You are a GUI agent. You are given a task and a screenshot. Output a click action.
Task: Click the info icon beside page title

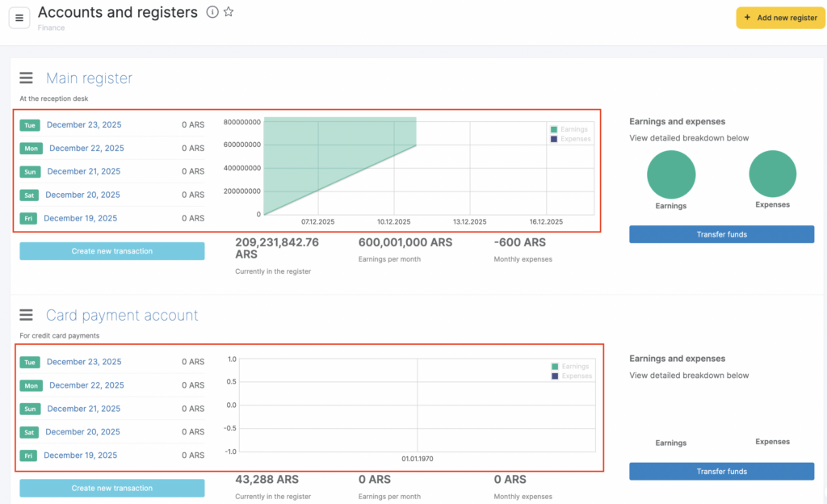click(x=212, y=12)
